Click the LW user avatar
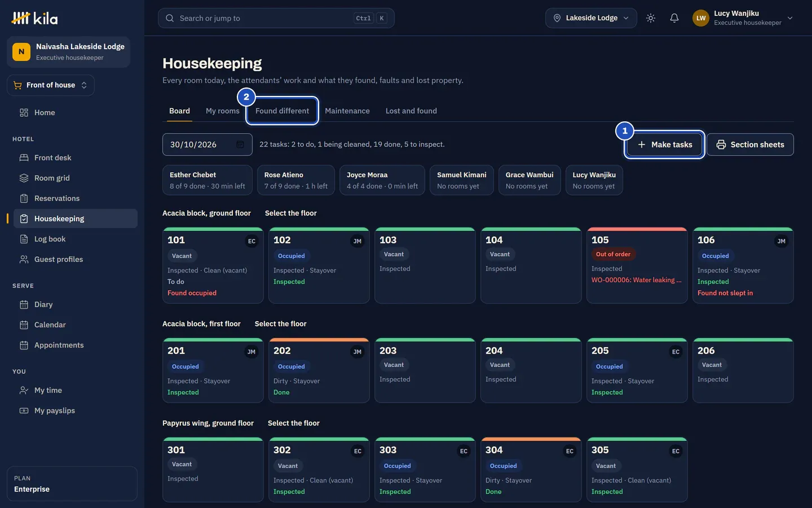Viewport: 812px width, 508px height. tap(701, 18)
